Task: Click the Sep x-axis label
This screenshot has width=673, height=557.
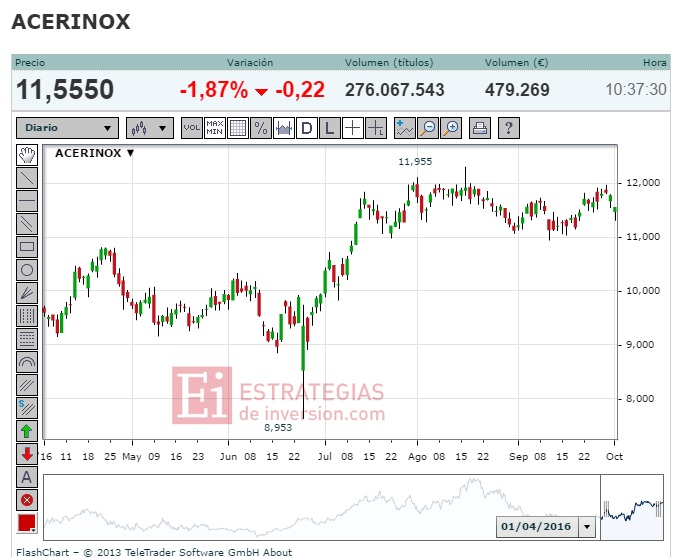Action: (x=518, y=457)
